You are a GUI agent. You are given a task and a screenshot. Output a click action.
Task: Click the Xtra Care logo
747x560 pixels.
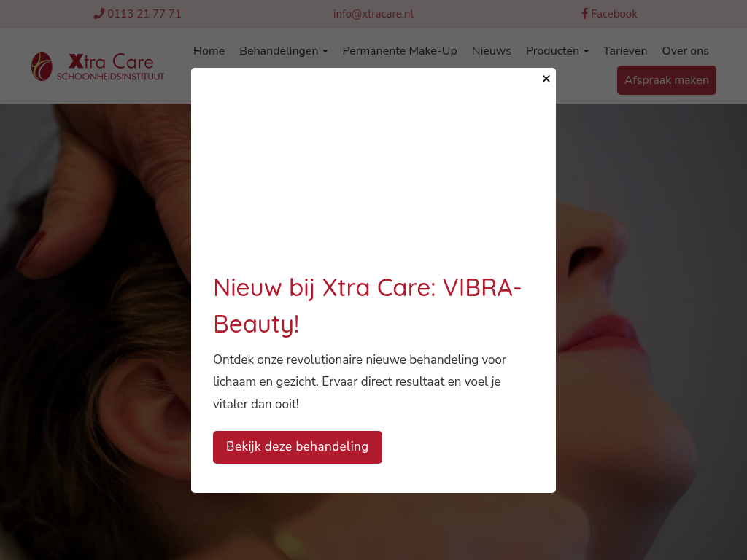pos(98,66)
